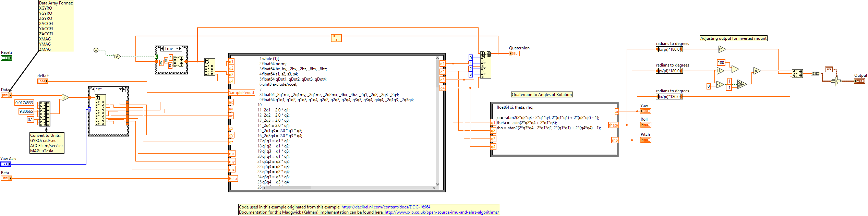Select the Absolute Value function
Viewport: 868px width, 216px height.
pyautogui.click(x=720, y=71)
